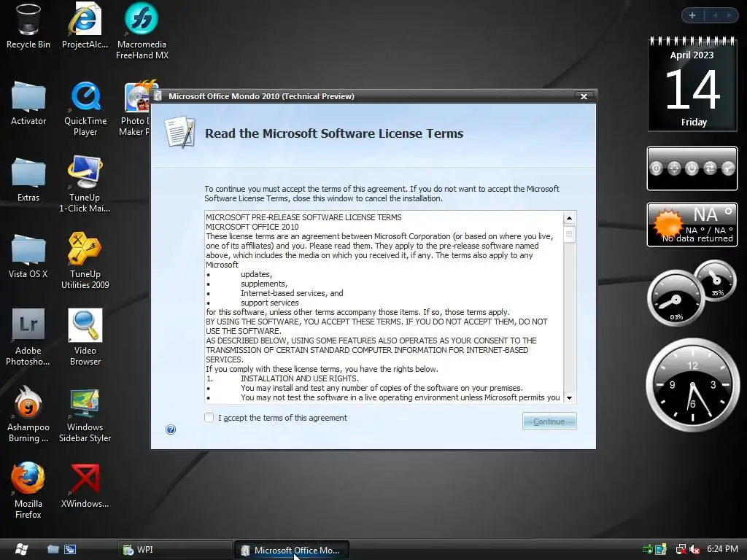Click the shutdown gadget's leftmost round icon
The image size is (747, 560).
[x=656, y=168]
